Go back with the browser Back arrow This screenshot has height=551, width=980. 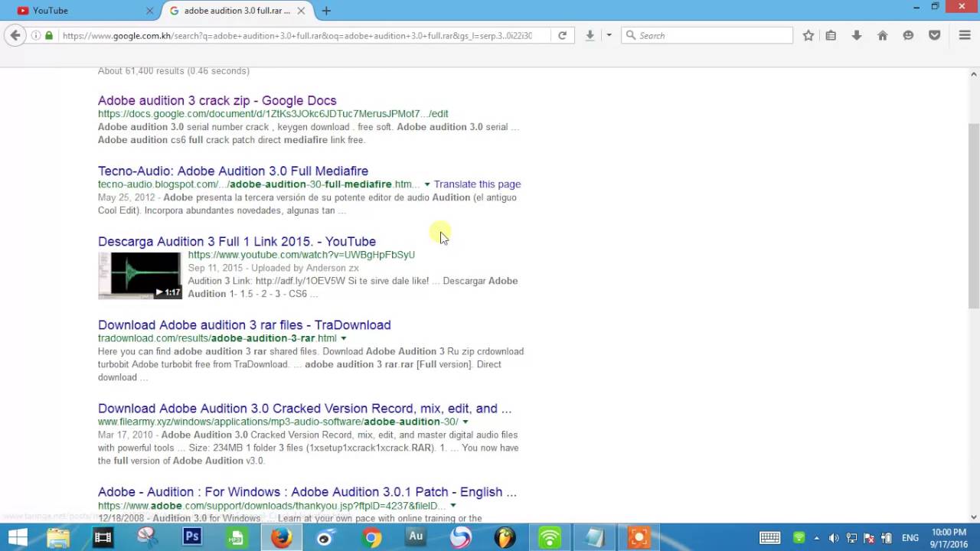(x=15, y=35)
